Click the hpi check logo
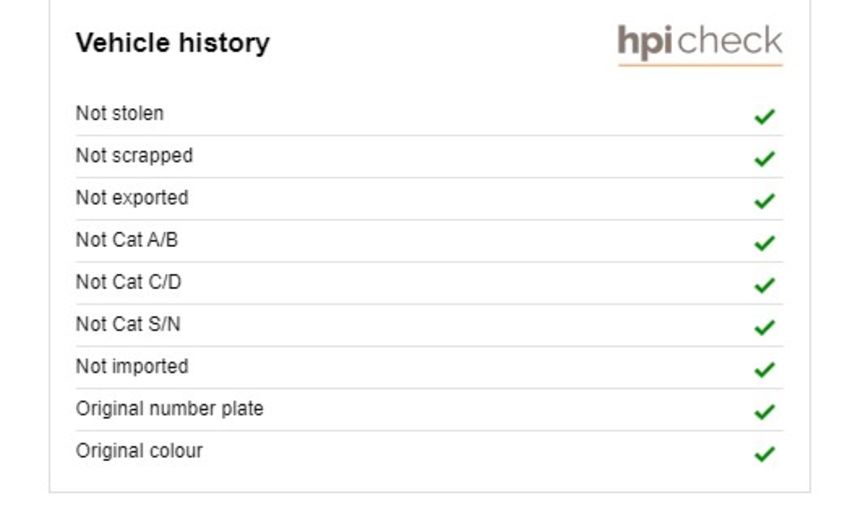The height and width of the screenshot is (511, 850). pyautogui.click(x=700, y=44)
